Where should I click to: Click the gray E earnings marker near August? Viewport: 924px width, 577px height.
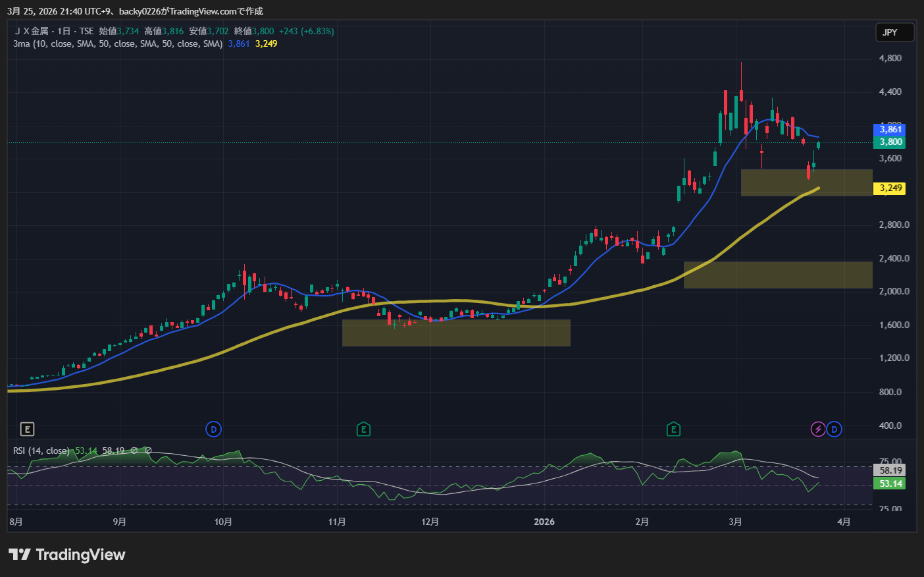pos(27,429)
